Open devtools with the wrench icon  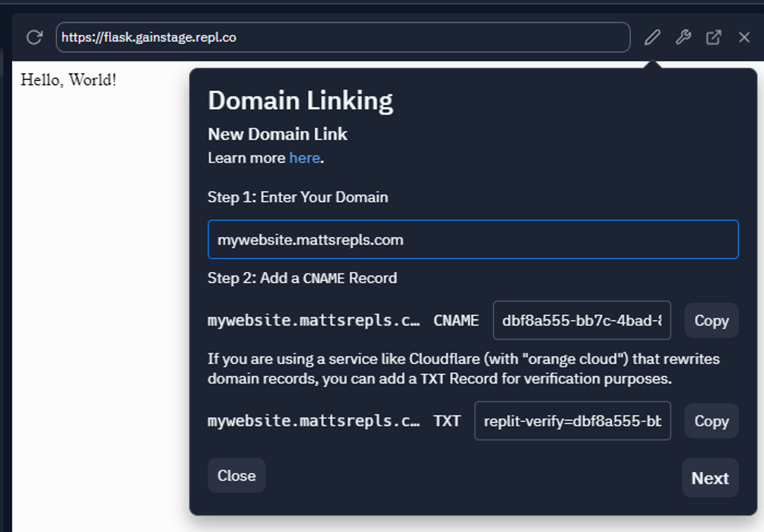coord(683,37)
